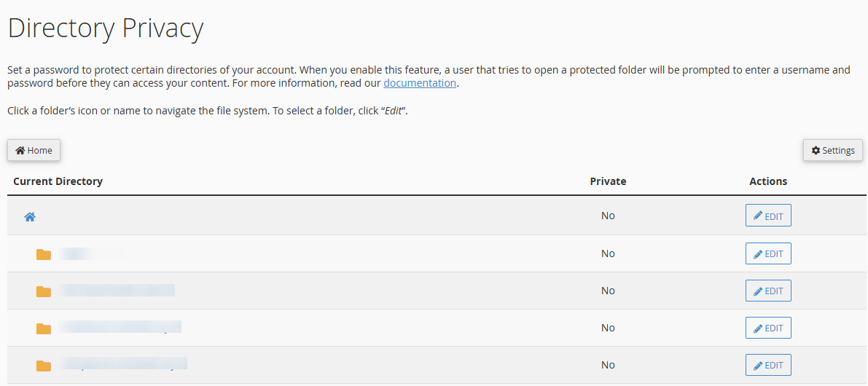Open the topmost orange folder icon

(44, 254)
